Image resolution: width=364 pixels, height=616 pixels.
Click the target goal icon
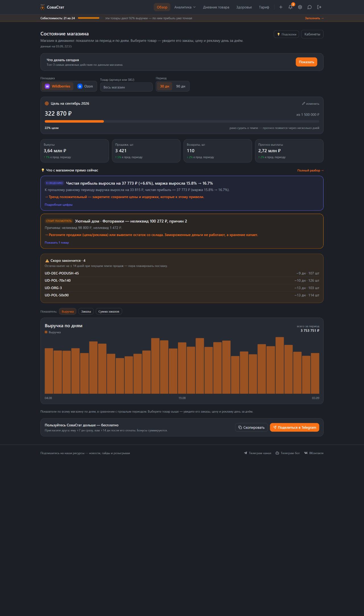click(x=47, y=104)
